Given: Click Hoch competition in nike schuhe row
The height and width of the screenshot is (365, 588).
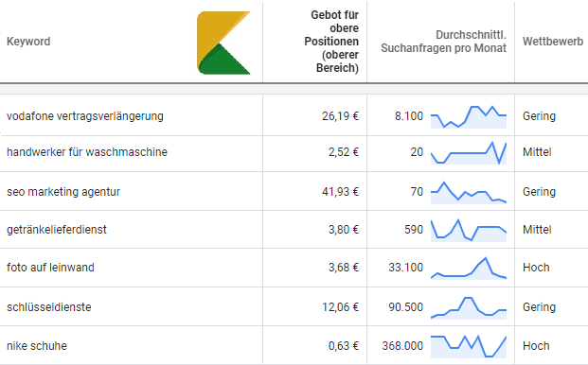Looking at the screenshot, I should click(x=536, y=345).
